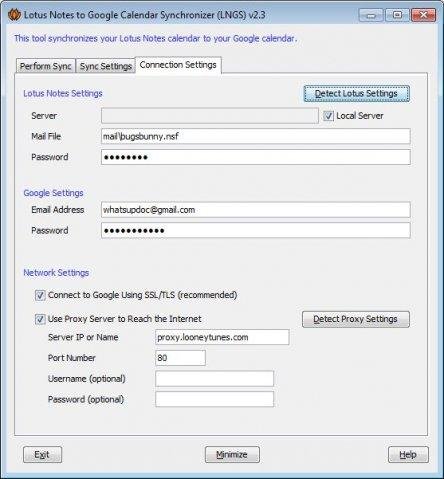Uncheck Use Proxy Server to Reach the Internet

40,319
